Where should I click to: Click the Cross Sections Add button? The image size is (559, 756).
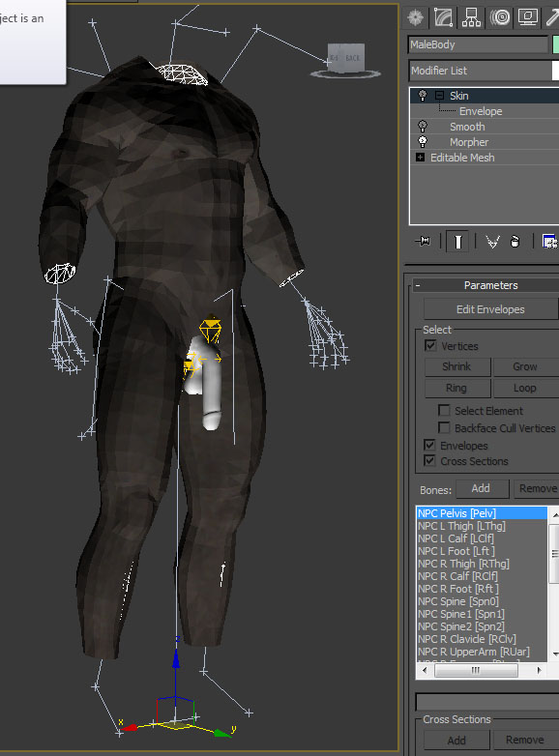coord(456,741)
